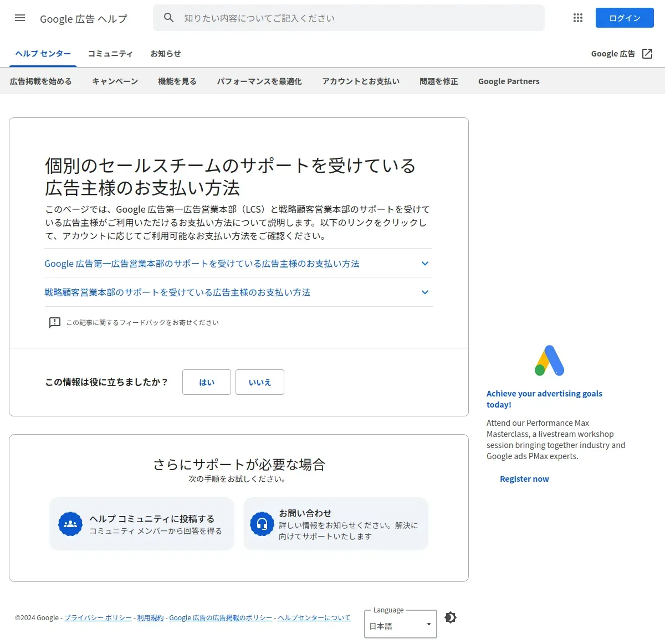Click ヘルプセンターについて footer link
This screenshot has width=665, height=644.
click(314, 618)
